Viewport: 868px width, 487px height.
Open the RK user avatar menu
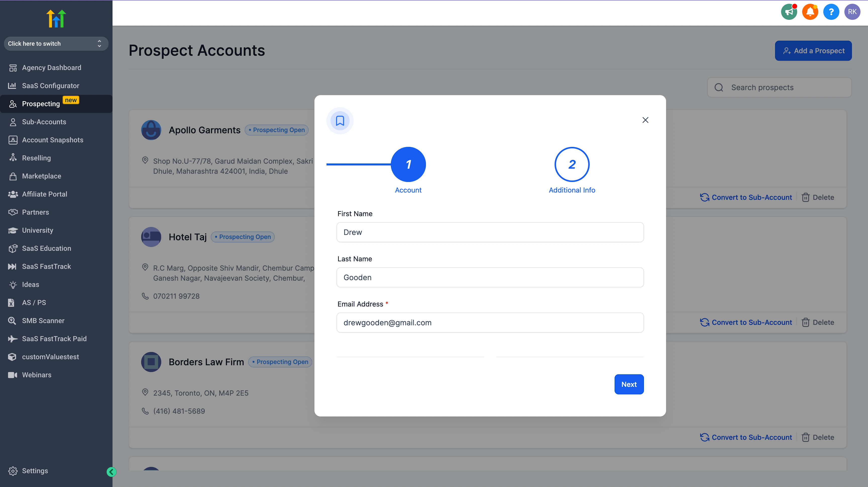(852, 12)
